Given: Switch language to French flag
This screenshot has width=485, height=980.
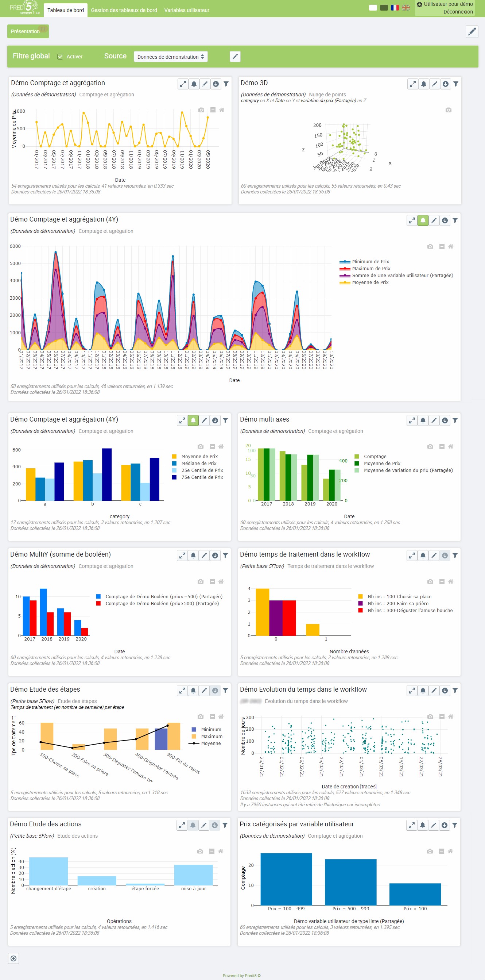Looking at the screenshot, I should 395,8.
